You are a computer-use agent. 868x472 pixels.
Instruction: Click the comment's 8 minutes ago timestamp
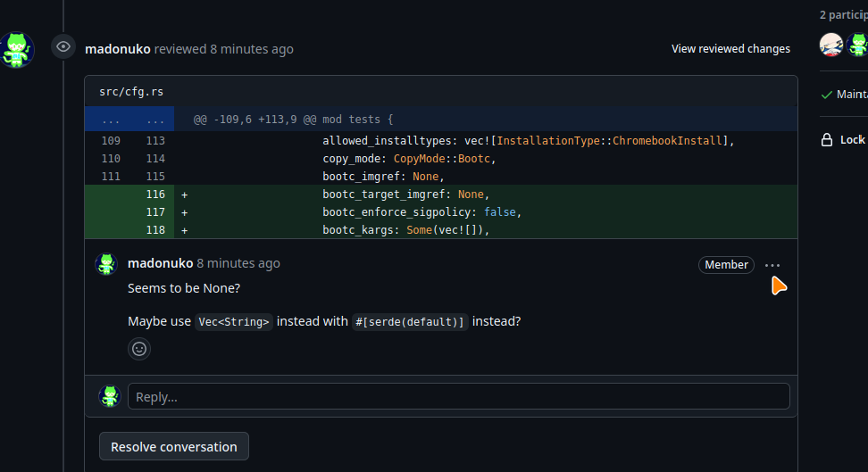coord(238,263)
